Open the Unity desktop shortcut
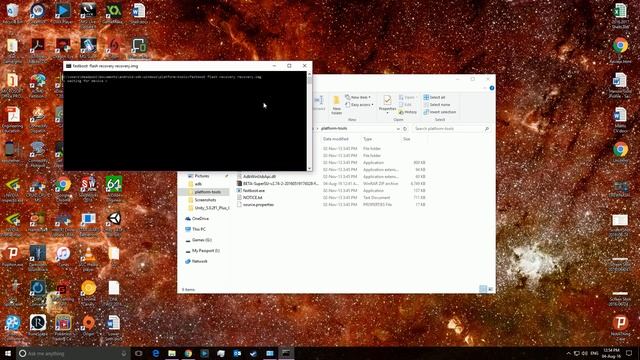The image size is (640, 360). [114, 223]
